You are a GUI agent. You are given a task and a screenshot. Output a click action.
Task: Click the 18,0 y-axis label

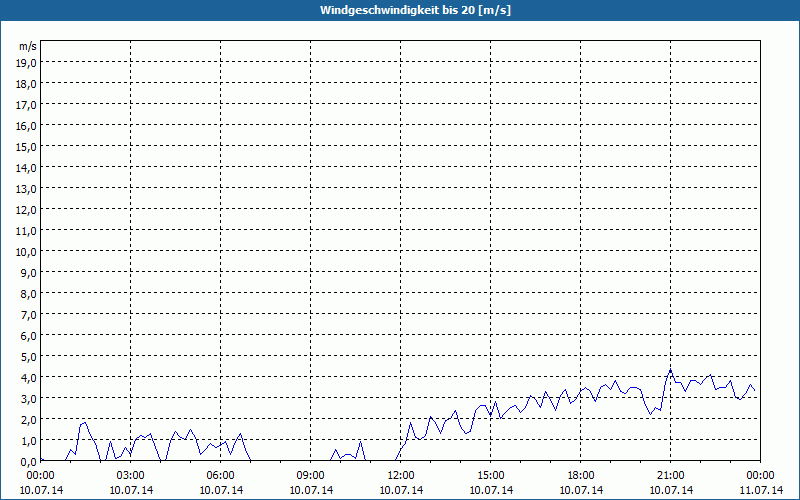[26, 83]
